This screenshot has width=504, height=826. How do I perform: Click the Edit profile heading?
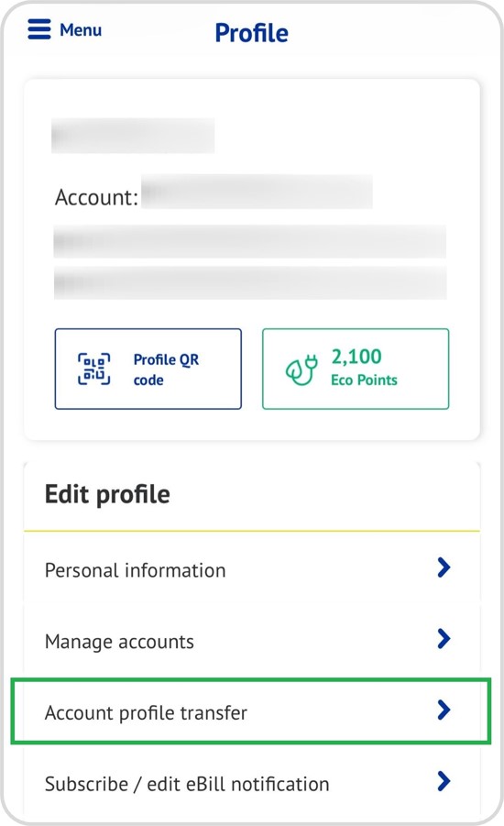107,495
